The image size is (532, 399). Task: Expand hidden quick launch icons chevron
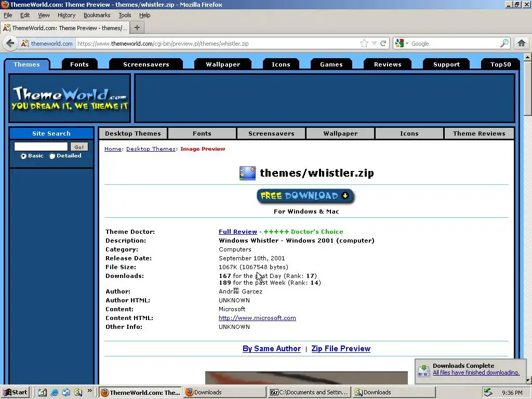tap(89, 391)
